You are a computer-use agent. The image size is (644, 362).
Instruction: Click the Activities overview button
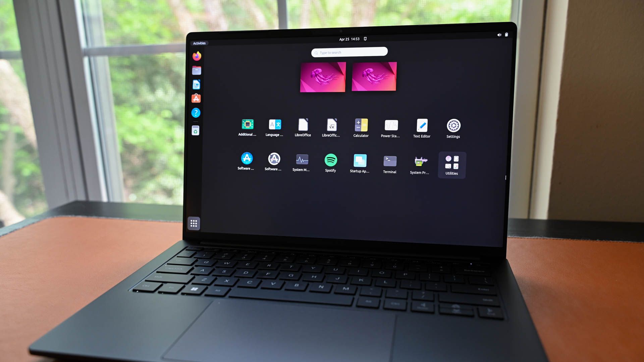(x=200, y=43)
